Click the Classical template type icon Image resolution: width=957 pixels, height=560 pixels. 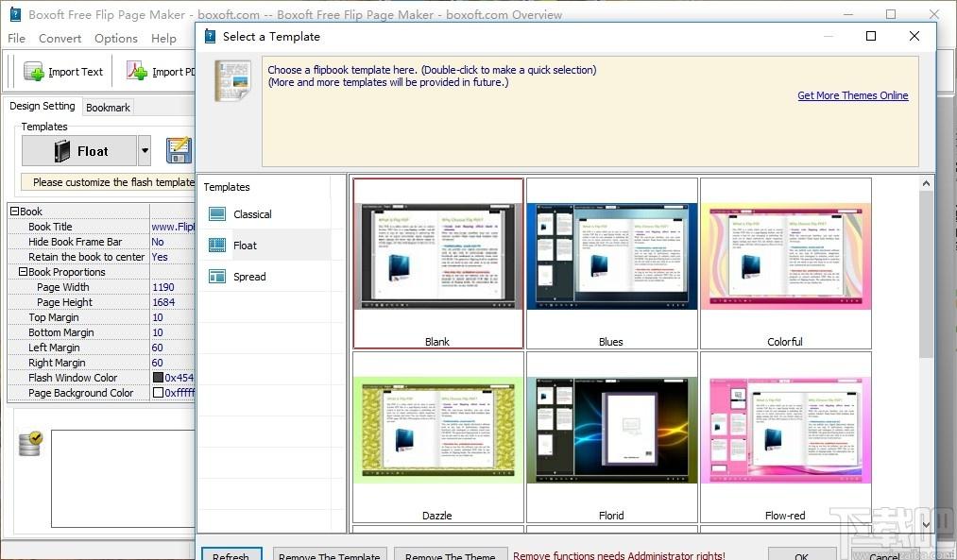pyautogui.click(x=217, y=214)
